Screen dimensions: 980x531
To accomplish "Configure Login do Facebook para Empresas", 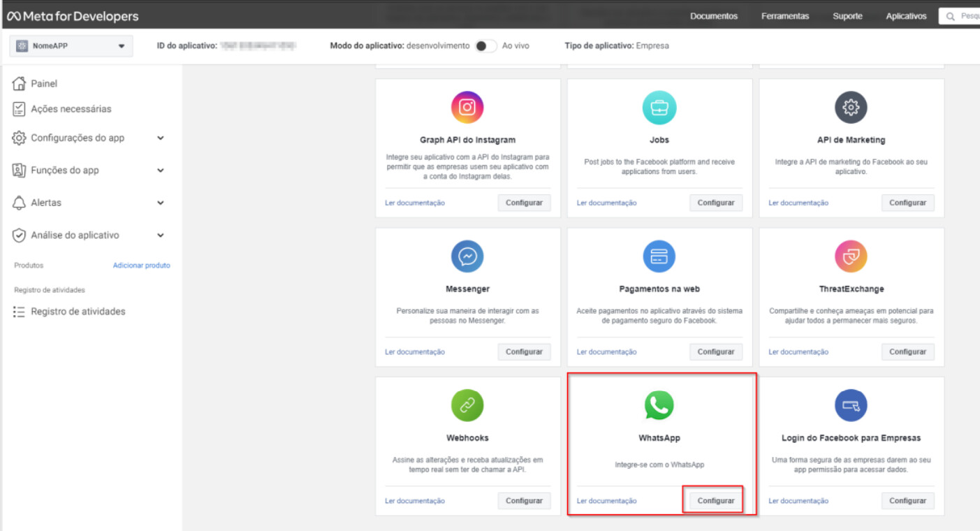I will pyautogui.click(x=907, y=501).
